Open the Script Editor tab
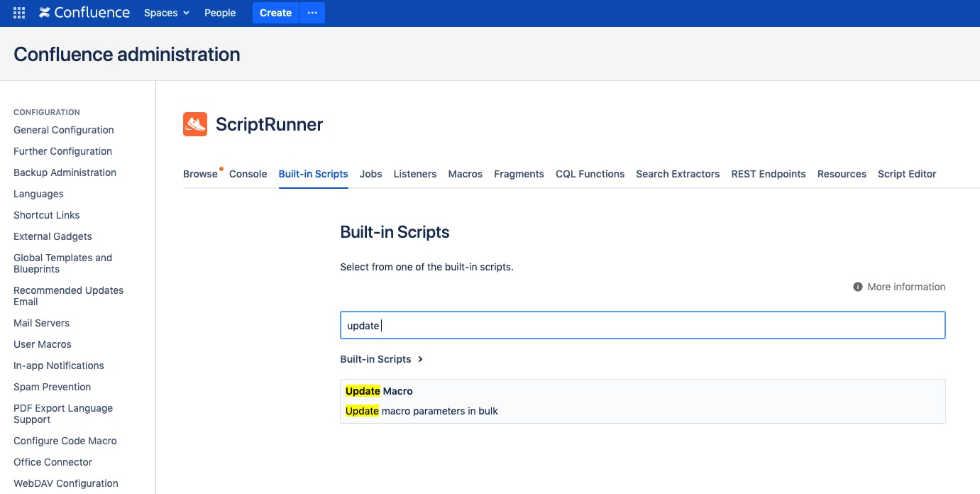The width and height of the screenshot is (980, 494). [x=907, y=174]
